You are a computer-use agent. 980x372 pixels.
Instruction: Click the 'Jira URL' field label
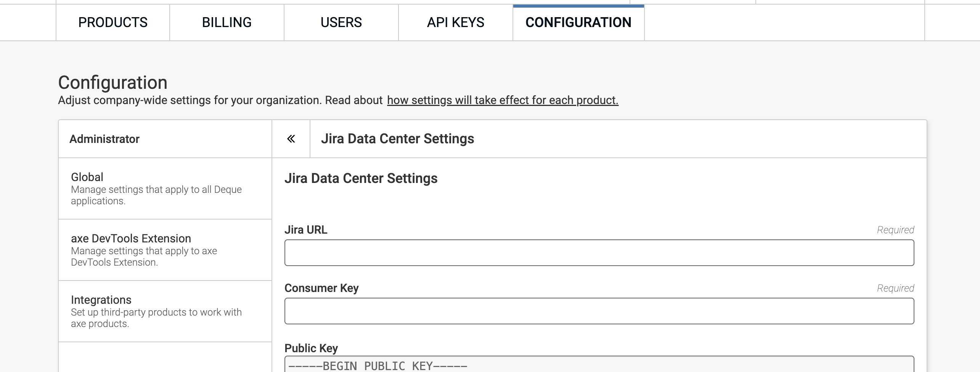point(306,230)
